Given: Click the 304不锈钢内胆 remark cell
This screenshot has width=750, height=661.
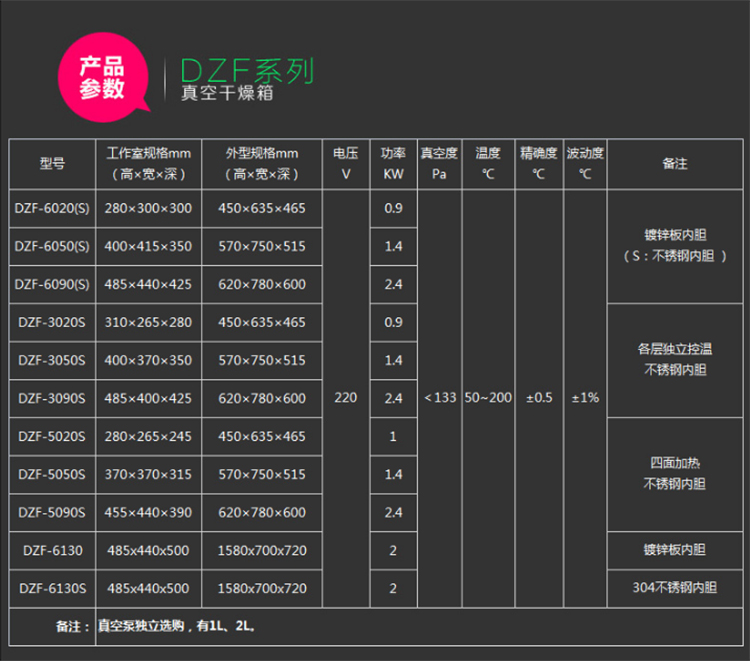Looking at the screenshot, I should [x=675, y=588].
